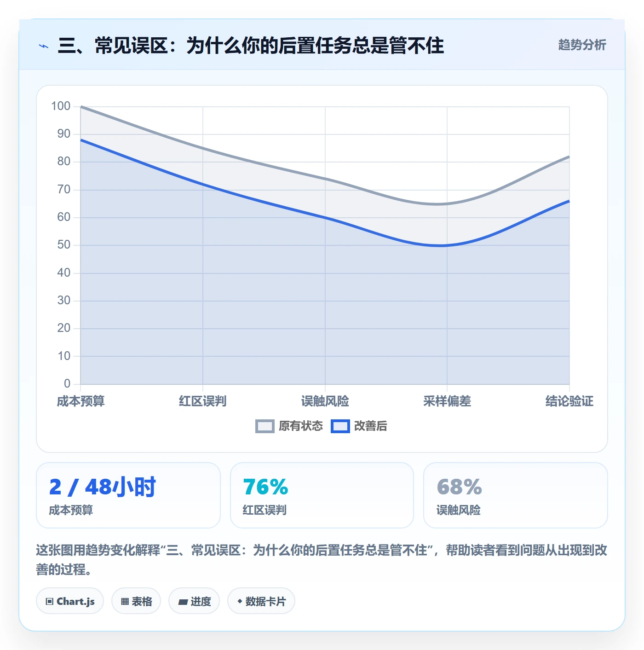
Task: Click the 100 y-axis value
Action: click(x=61, y=106)
